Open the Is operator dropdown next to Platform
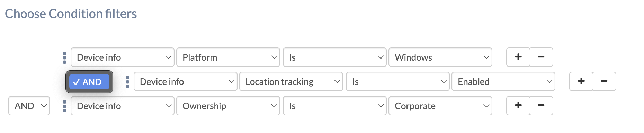 point(335,57)
